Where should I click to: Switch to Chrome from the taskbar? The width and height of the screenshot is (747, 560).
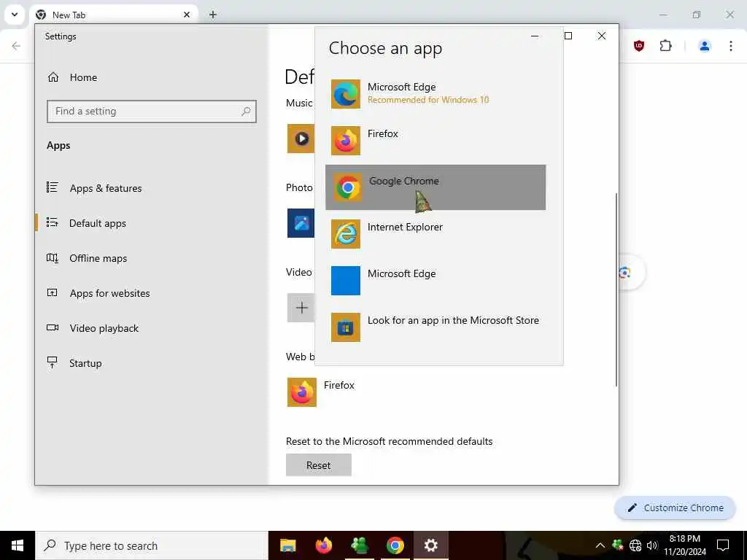pyautogui.click(x=395, y=545)
